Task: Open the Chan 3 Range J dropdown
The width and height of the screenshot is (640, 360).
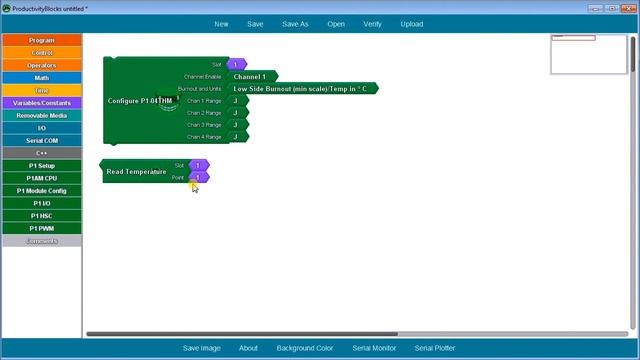Action: click(x=238, y=125)
